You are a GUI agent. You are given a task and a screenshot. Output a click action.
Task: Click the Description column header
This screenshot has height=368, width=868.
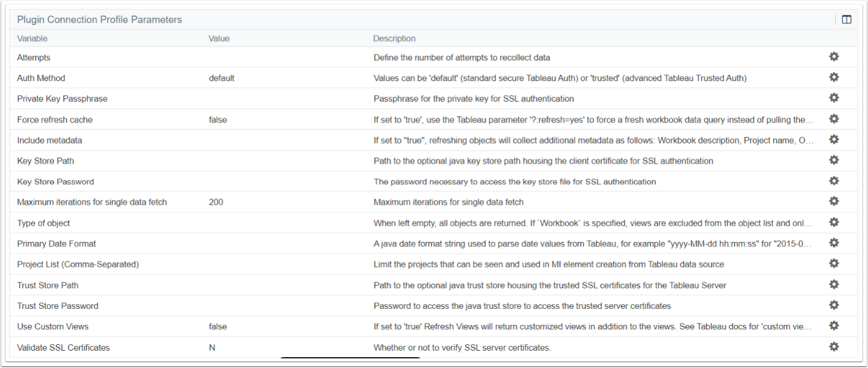[x=395, y=39]
